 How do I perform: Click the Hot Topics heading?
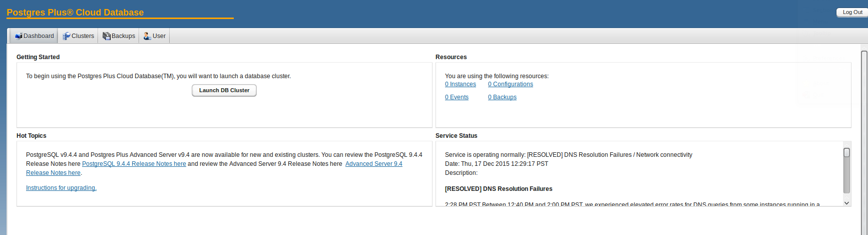pos(31,136)
